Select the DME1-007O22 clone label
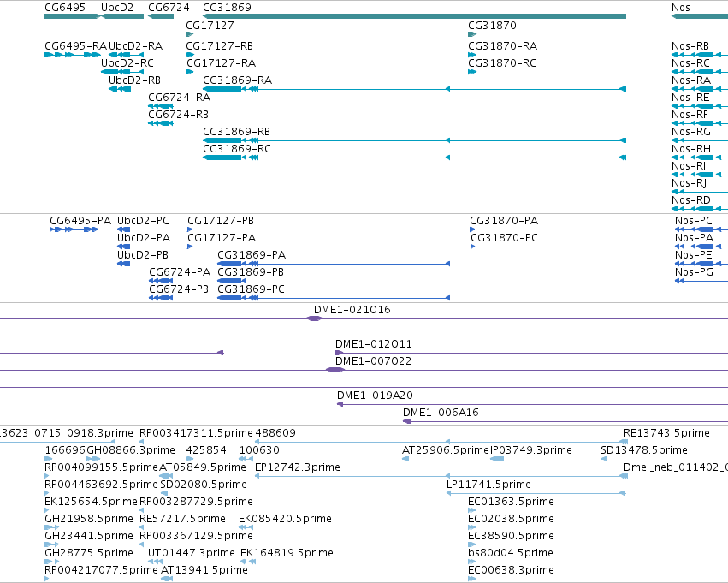728x583 pixels. [373, 361]
